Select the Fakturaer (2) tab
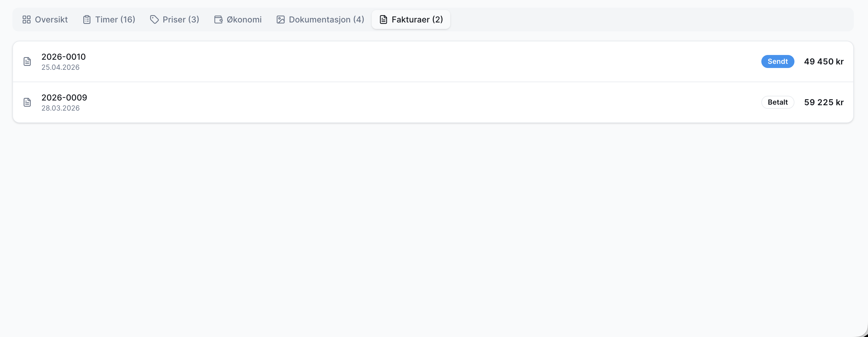868x337 pixels. [411, 20]
